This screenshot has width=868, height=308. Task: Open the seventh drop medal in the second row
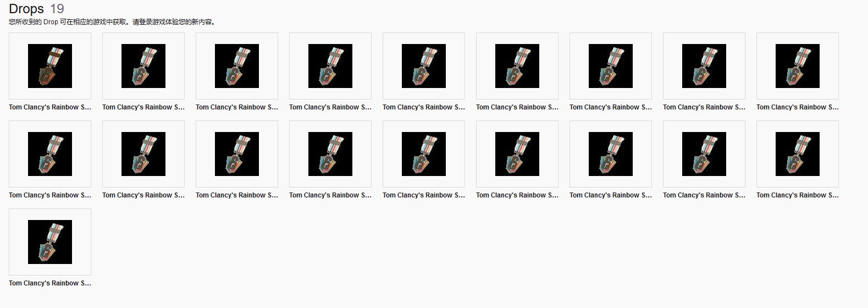(x=611, y=154)
